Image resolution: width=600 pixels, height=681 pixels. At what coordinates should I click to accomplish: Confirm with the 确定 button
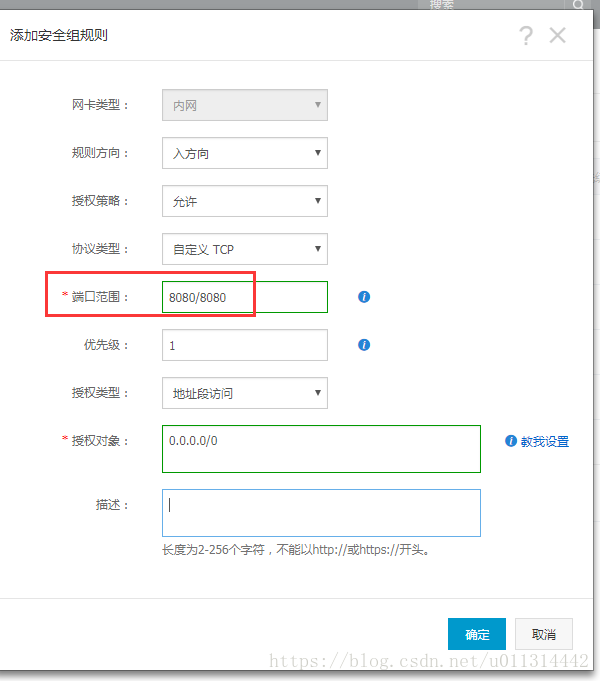477,634
